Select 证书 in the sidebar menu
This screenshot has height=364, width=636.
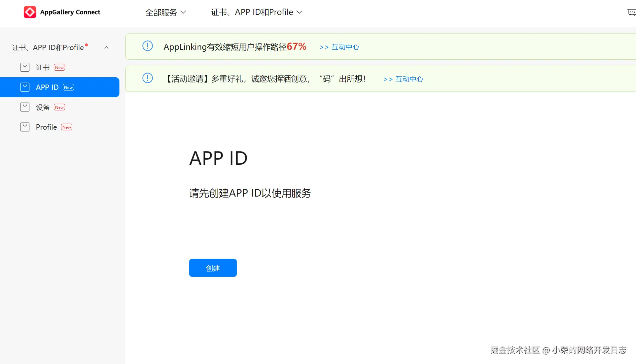[x=60, y=67]
